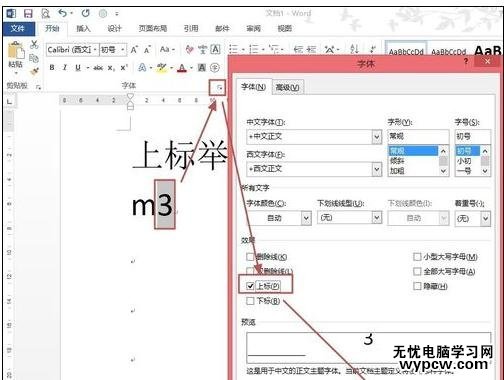Expand underline style arrow in ribbon
Screen dimensions: 504x380
[x=88, y=68]
